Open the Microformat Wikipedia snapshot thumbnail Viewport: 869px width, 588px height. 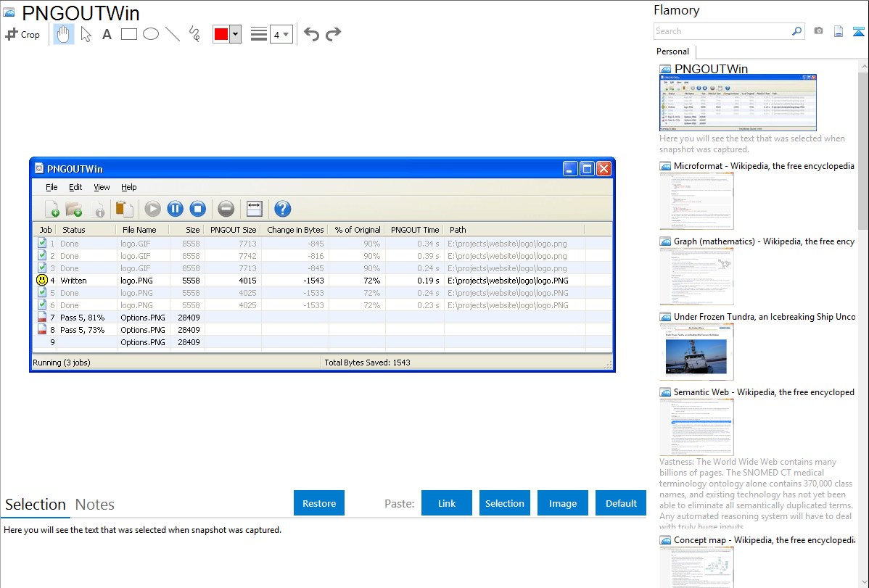coord(696,201)
